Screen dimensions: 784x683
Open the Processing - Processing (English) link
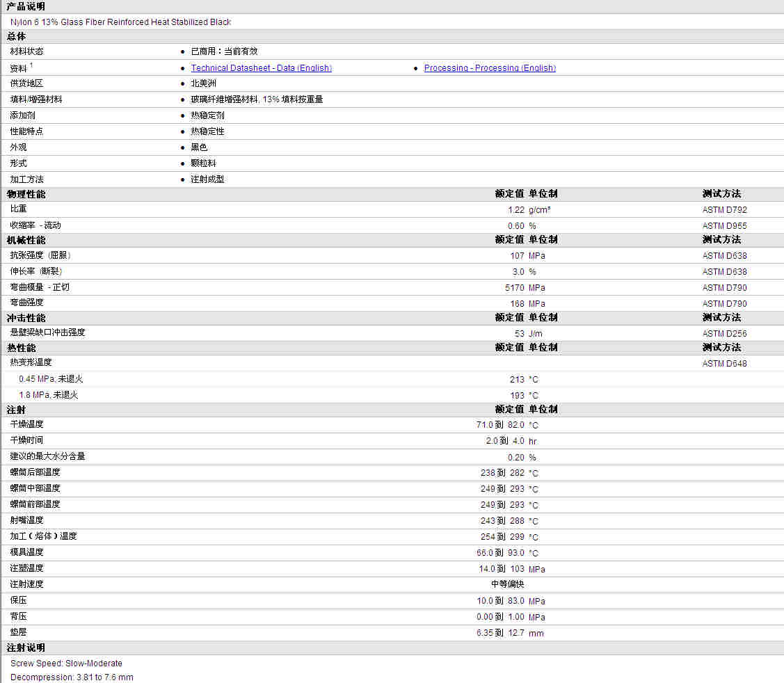click(490, 68)
